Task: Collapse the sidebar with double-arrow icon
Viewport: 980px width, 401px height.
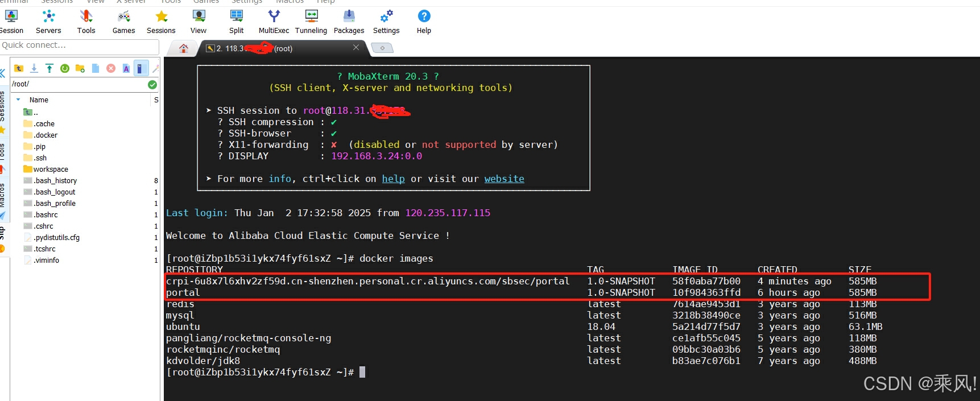Action: pos(2,73)
